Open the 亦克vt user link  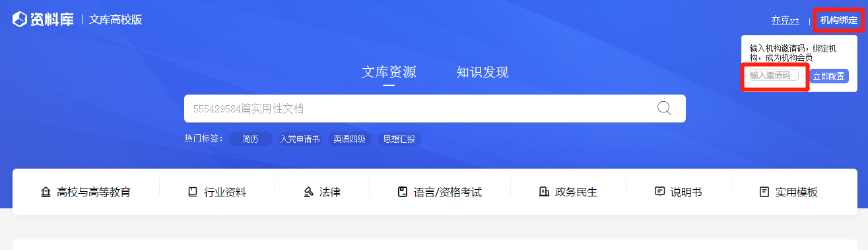[x=785, y=21]
